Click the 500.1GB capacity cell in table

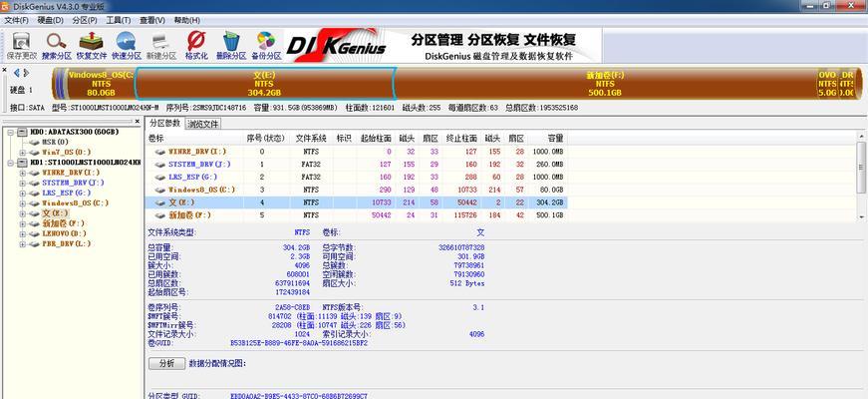point(548,215)
